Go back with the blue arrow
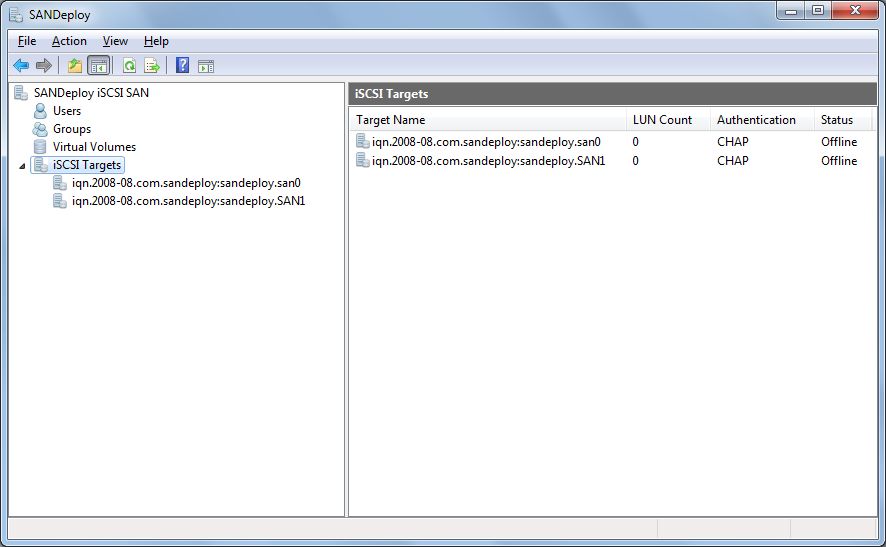The height and width of the screenshot is (547, 886). tap(21, 66)
